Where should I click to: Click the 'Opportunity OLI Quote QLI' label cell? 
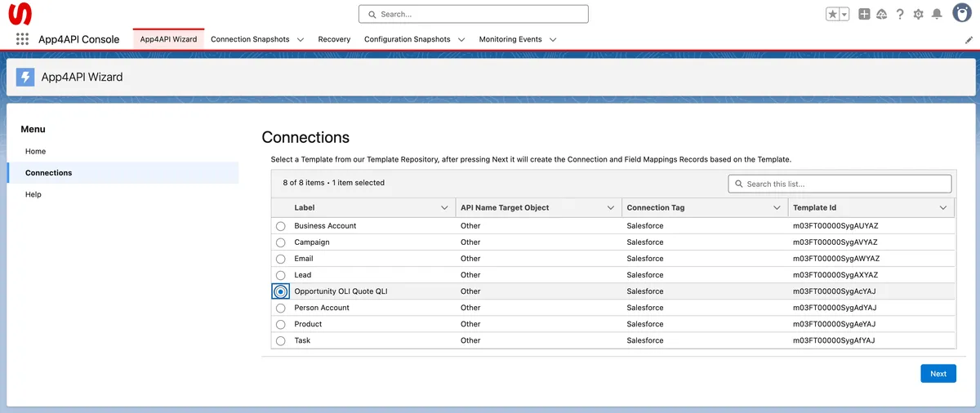pos(341,291)
